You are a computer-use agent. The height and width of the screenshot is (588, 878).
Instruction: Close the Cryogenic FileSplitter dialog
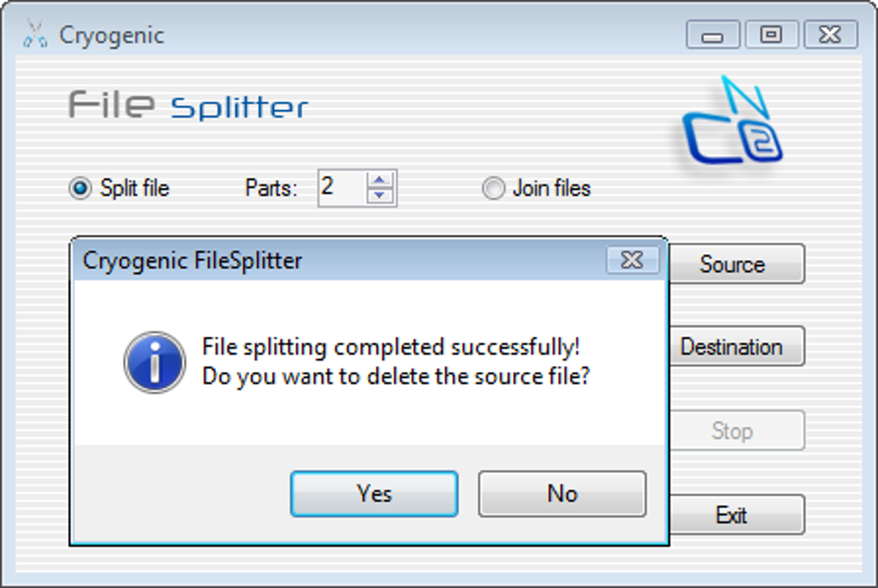(x=632, y=260)
